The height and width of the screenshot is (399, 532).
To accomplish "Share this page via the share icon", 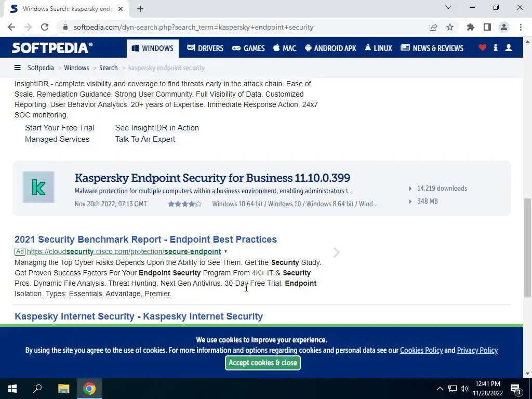I will click(x=433, y=27).
